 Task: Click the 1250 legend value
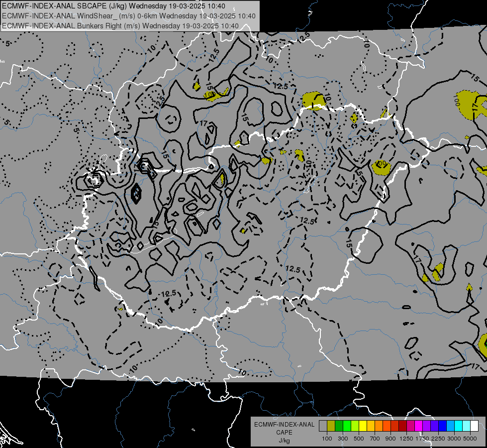(406, 439)
